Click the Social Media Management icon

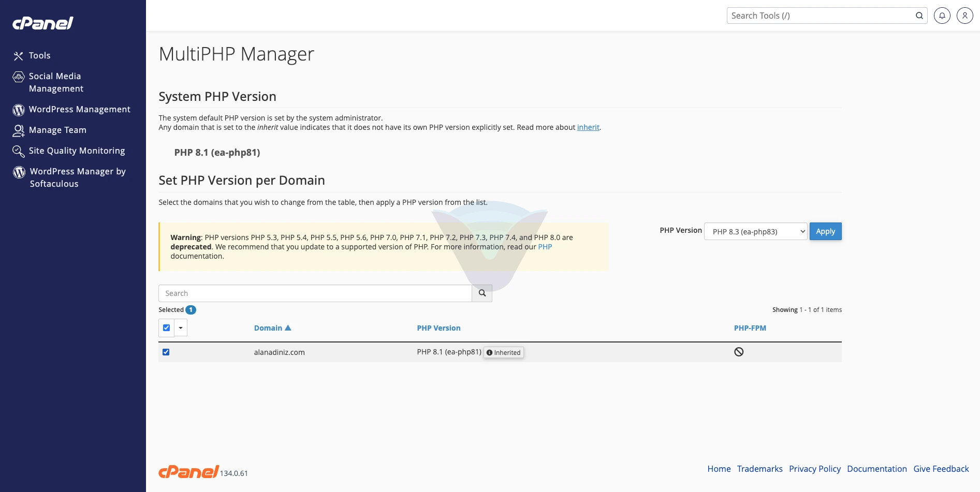[19, 77]
